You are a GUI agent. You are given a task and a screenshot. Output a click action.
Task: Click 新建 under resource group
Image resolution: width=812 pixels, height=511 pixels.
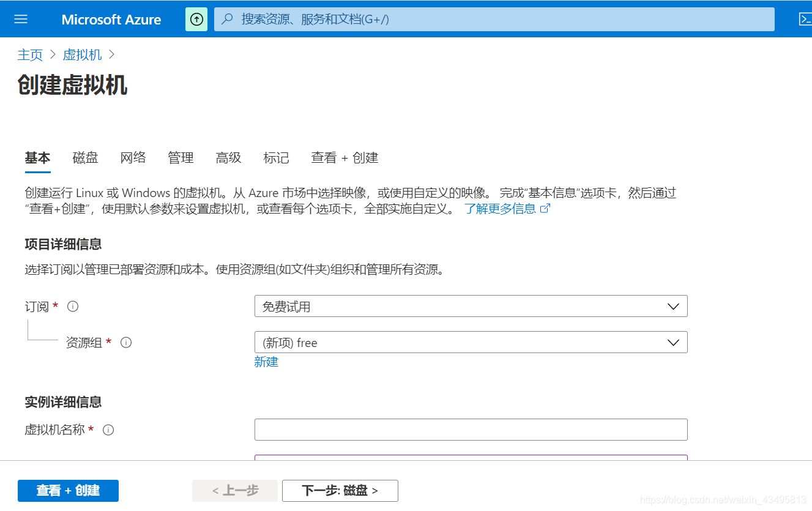tap(266, 362)
